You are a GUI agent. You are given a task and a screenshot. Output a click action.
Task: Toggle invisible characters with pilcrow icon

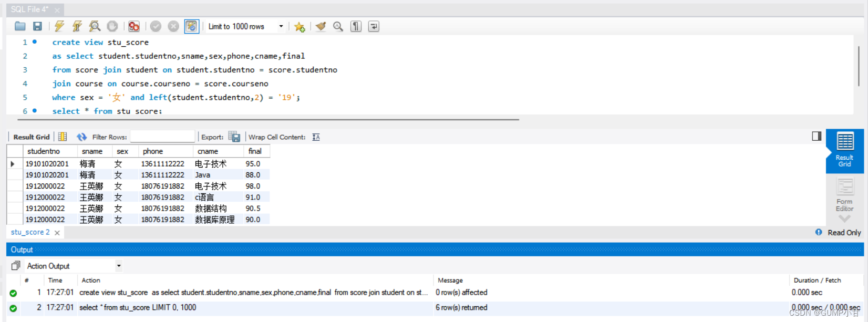click(356, 26)
